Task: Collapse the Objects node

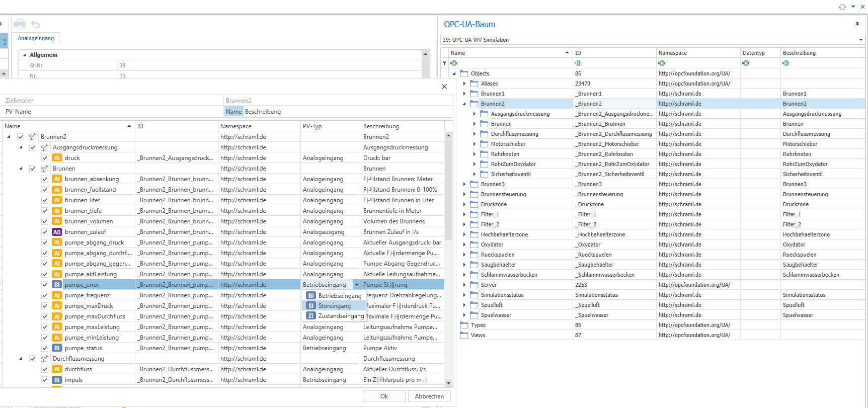Action: (x=454, y=73)
